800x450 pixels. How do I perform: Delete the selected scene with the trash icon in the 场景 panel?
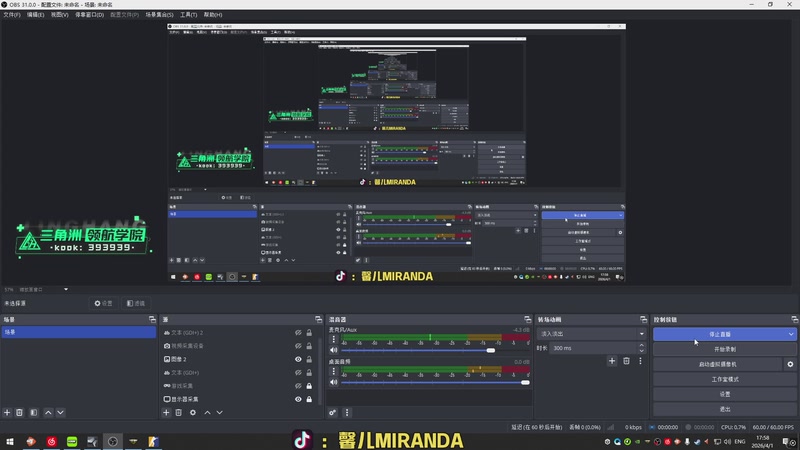tap(19, 412)
